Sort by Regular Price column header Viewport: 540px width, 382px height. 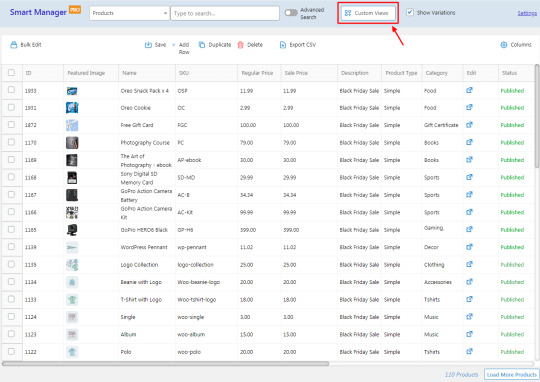(x=259, y=73)
